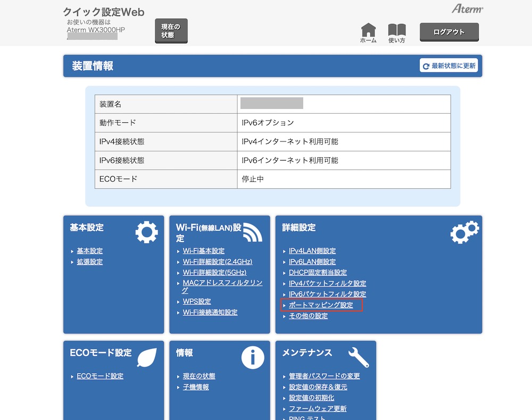Open the 使い方 book icon
Image resolution: width=532 pixels, height=420 pixels.
(x=396, y=31)
